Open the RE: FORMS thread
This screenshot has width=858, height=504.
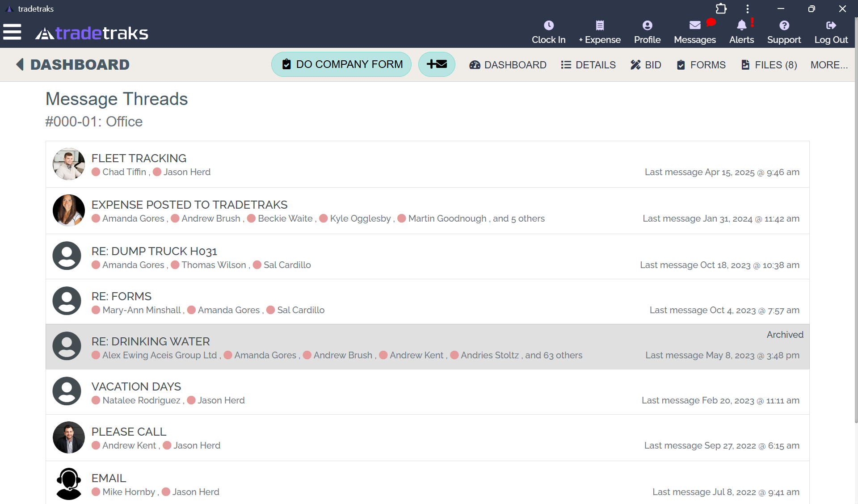(x=427, y=302)
